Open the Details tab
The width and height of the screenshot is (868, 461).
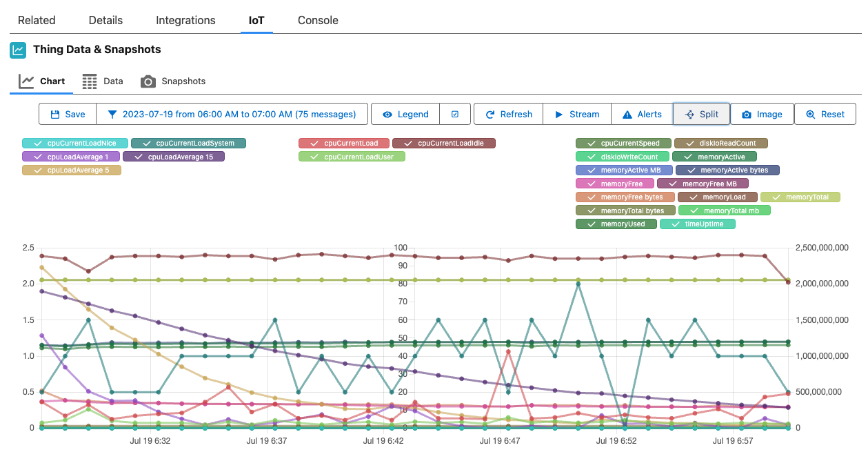pos(105,20)
